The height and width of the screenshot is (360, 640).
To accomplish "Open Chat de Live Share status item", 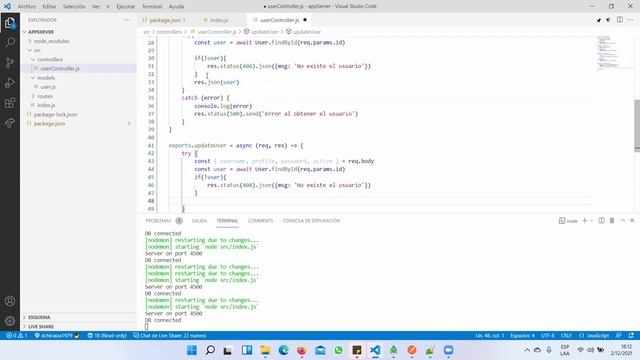I will [x=169, y=336].
